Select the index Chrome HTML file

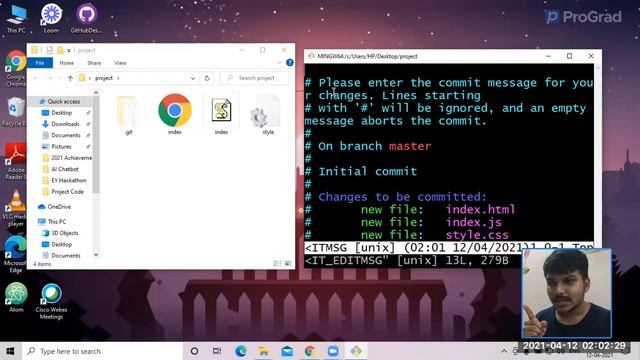(x=175, y=115)
